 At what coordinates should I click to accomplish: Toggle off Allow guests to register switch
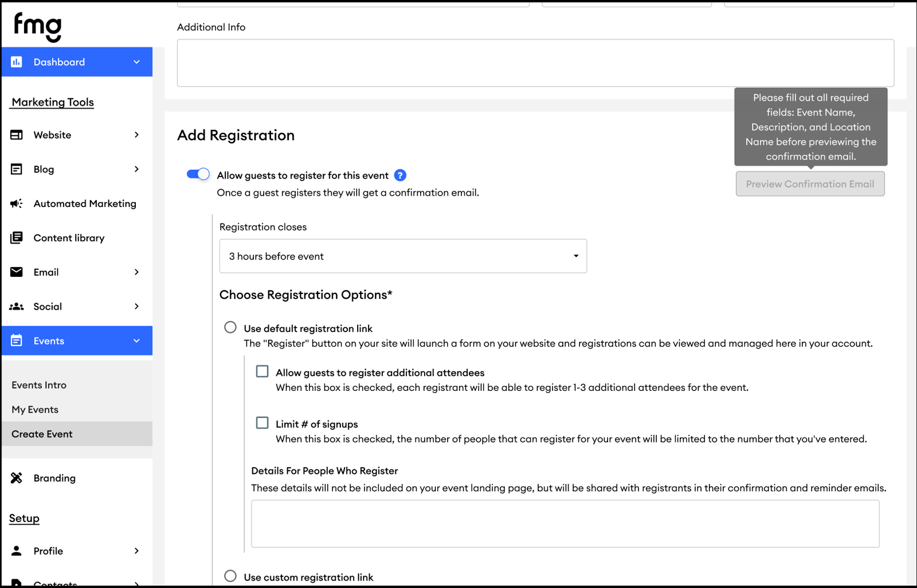click(x=198, y=174)
